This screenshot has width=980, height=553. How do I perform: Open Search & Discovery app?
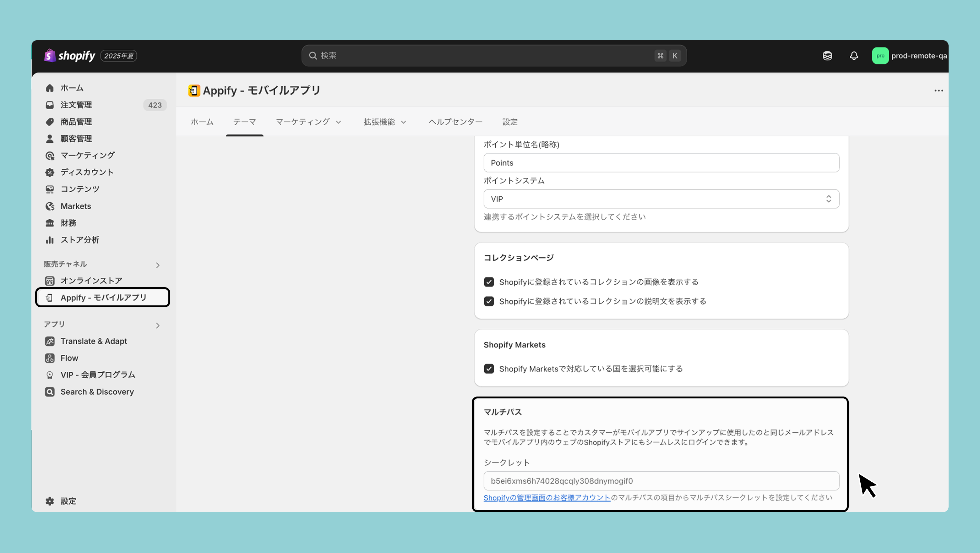click(97, 392)
